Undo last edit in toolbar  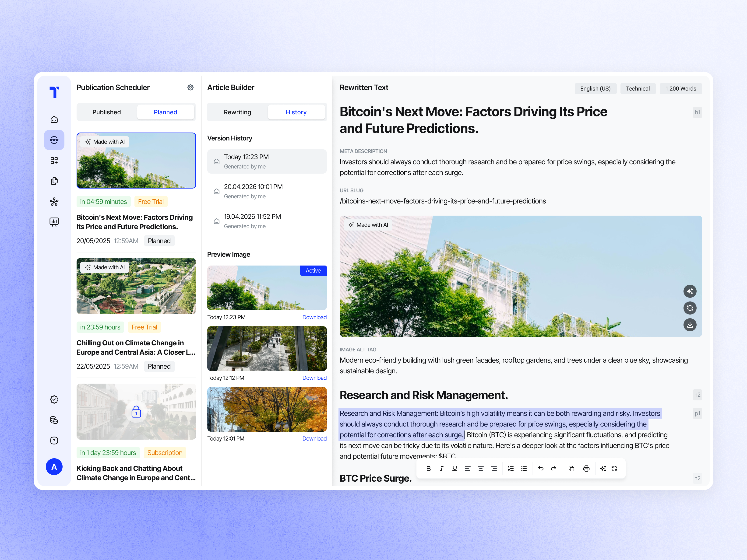(x=541, y=469)
